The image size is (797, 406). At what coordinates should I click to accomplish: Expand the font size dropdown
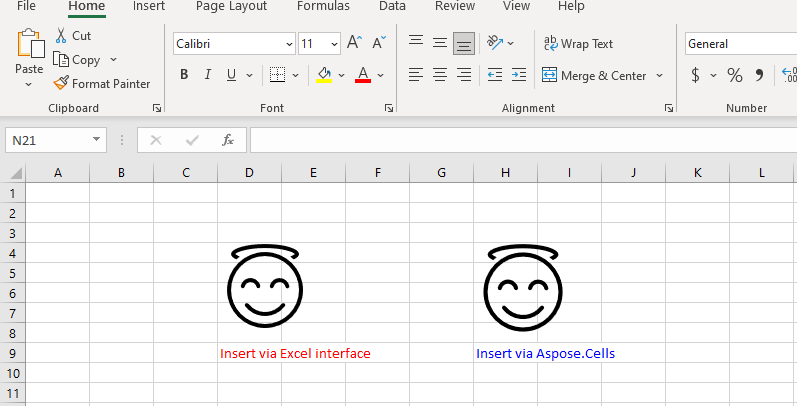pyautogui.click(x=334, y=44)
